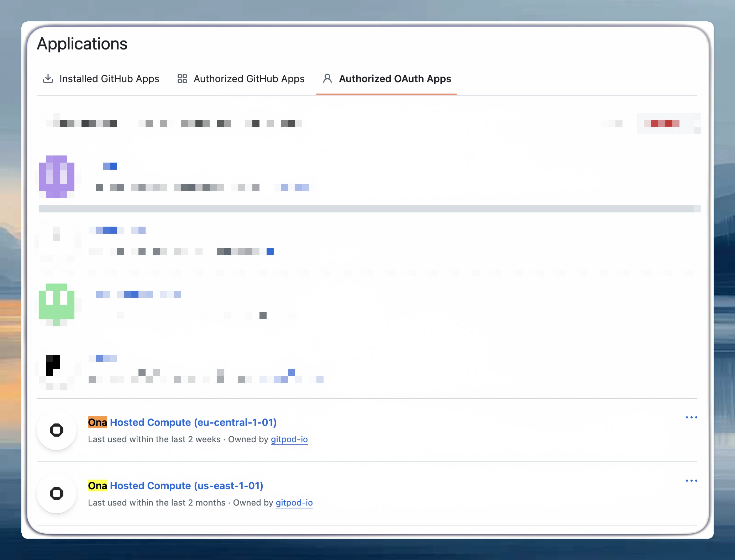Select the Ona logo for us-east-1-01
Viewport: 735px width, 560px height.
coord(56,493)
